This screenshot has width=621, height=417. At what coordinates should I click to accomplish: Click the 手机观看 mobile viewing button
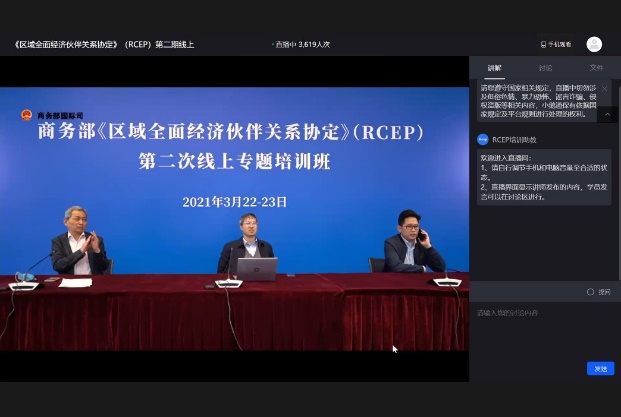click(x=556, y=44)
